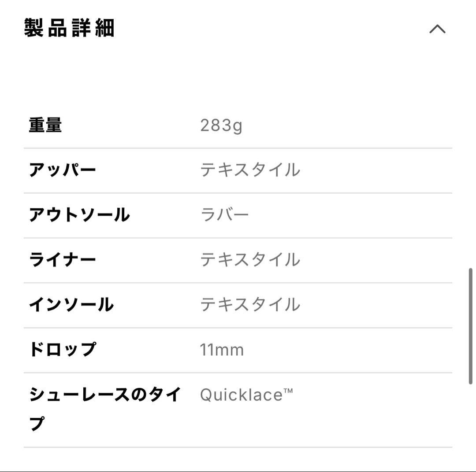The width and height of the screenshot is (476, 472).
Task: Select the ラバー outsole value
Action: 225,214
